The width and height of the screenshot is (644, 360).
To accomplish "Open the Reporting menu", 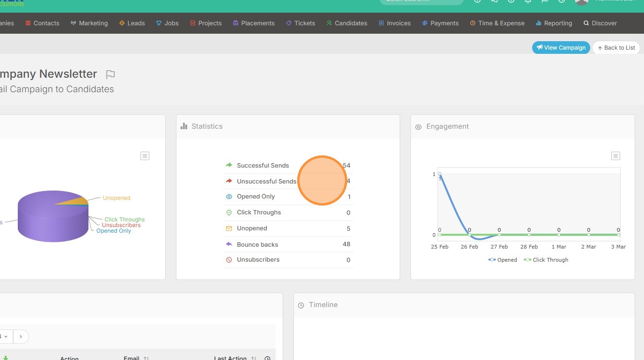I will point(554,23).
